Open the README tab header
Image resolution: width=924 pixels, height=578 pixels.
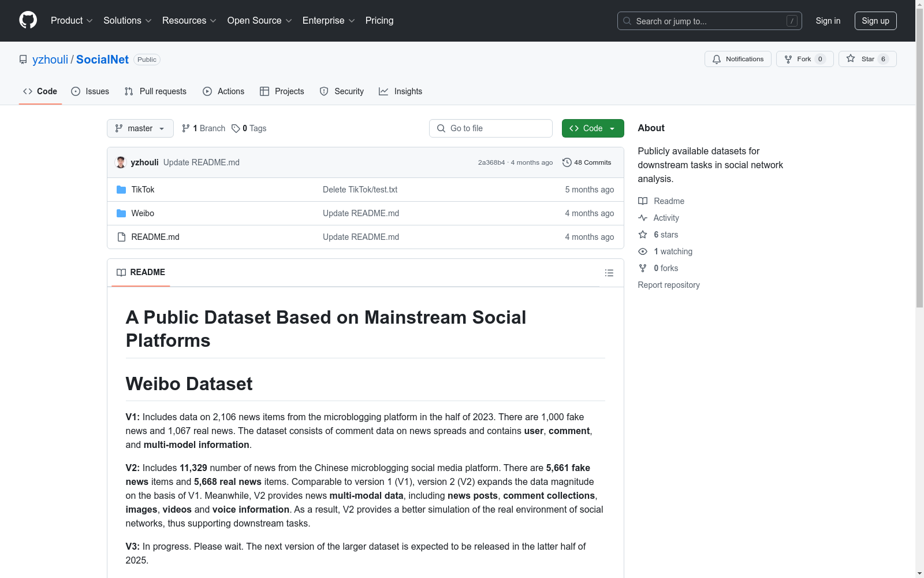point(141,272)
